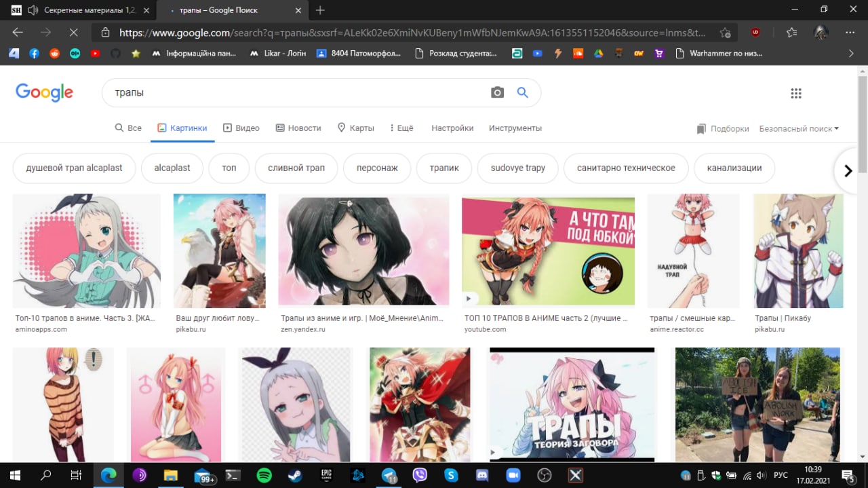Open the Reddit bookmark icon
This screenshot has height=488, width=868.
click(x=54, y=53)
